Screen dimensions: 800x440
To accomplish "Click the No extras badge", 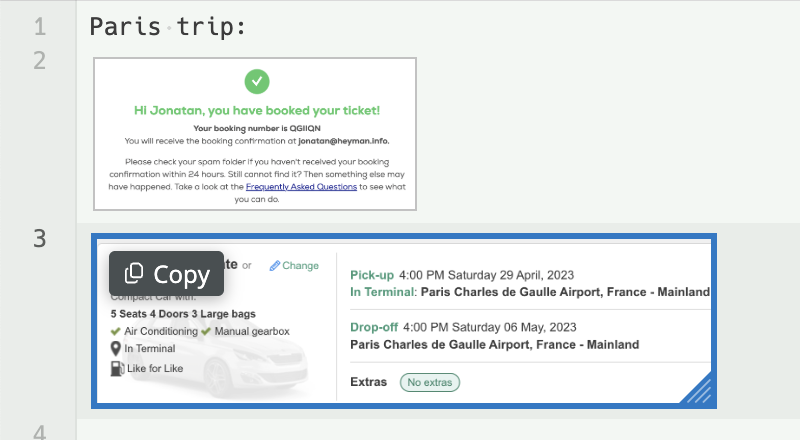I will coord(430,382).
